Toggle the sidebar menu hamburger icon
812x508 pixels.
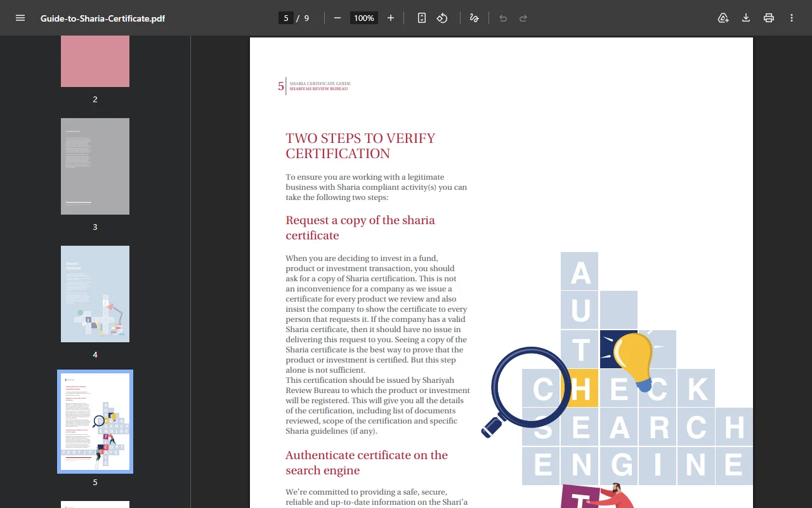20,18
